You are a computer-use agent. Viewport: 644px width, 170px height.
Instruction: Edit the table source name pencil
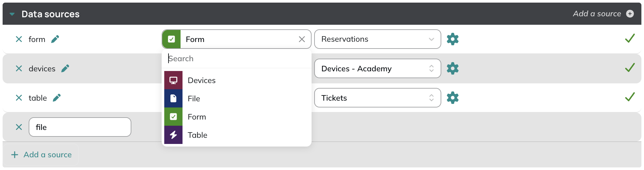[57, 98]
